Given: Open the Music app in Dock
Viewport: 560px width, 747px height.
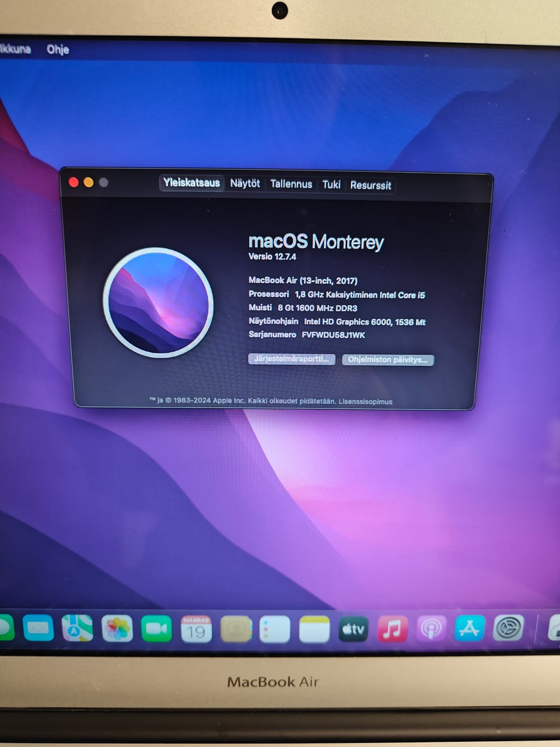Looking at the screenshot, I should tap(393, 629).
